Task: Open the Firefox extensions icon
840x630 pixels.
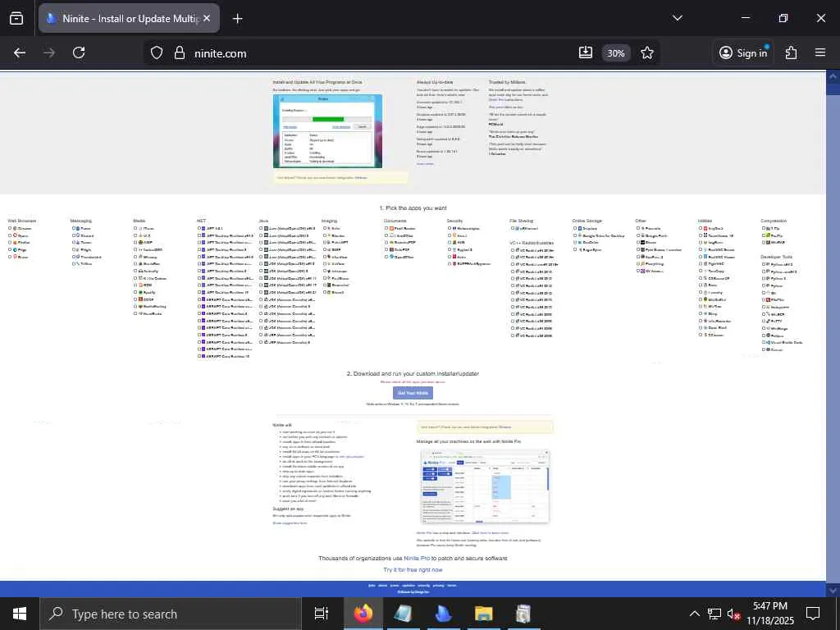Action: tap(792, 52)
